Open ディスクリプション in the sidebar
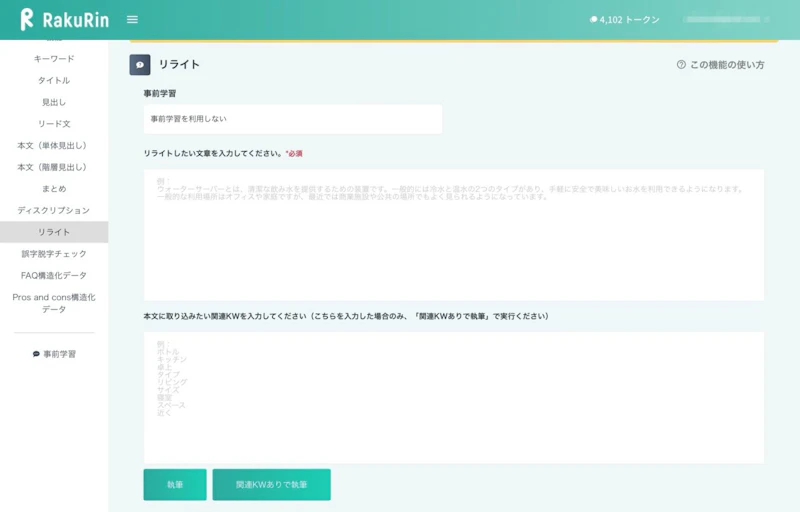The height and width of the screenshot is (512, 800). tap(54, 210)
